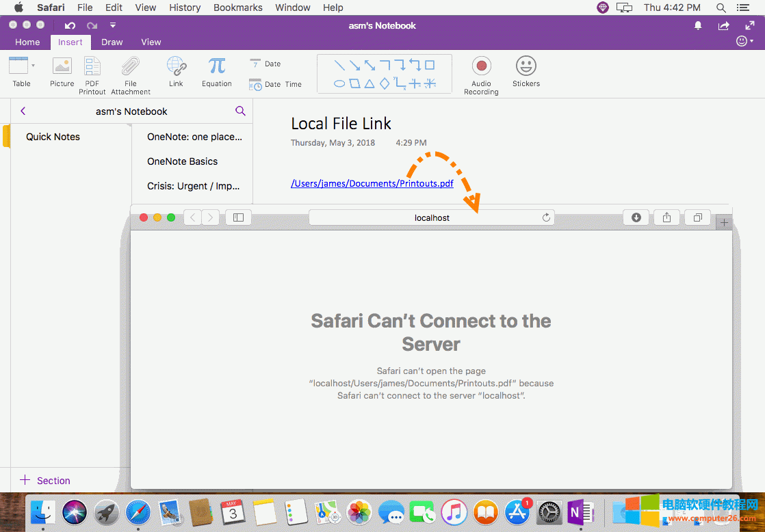The image size is (765, 532).
Task: Switch to the Draw ribbon tab
Action: point(112,42)
